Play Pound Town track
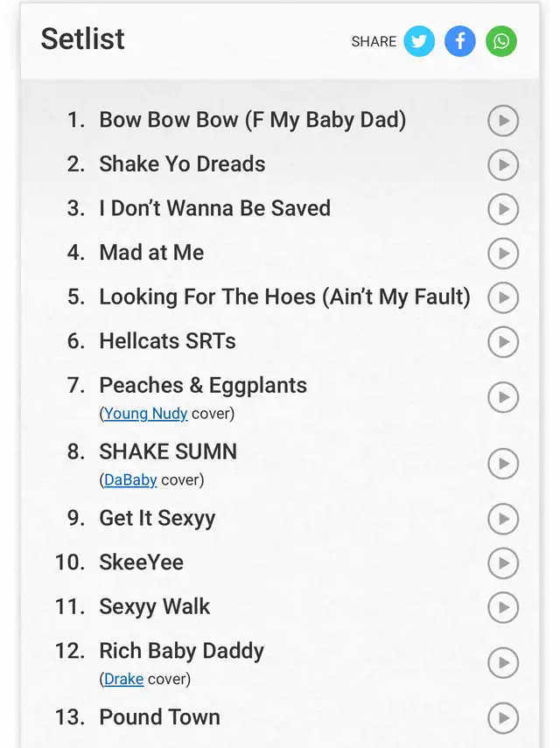 (x=503, y=718)
